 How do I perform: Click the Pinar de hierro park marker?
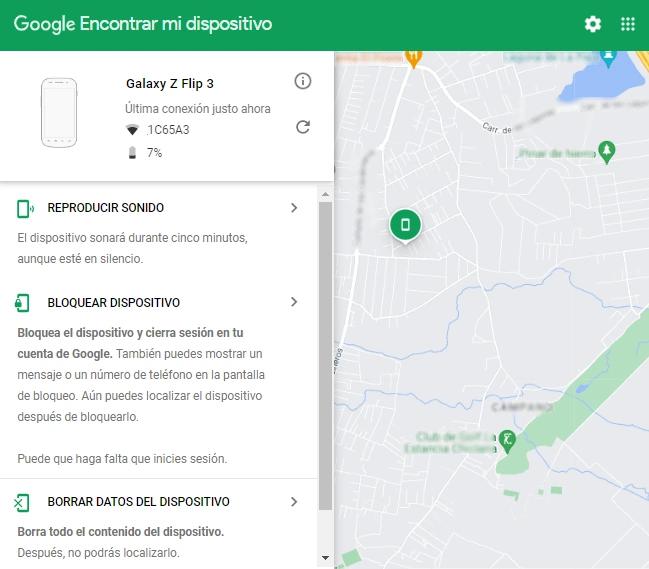click(605, 150)
